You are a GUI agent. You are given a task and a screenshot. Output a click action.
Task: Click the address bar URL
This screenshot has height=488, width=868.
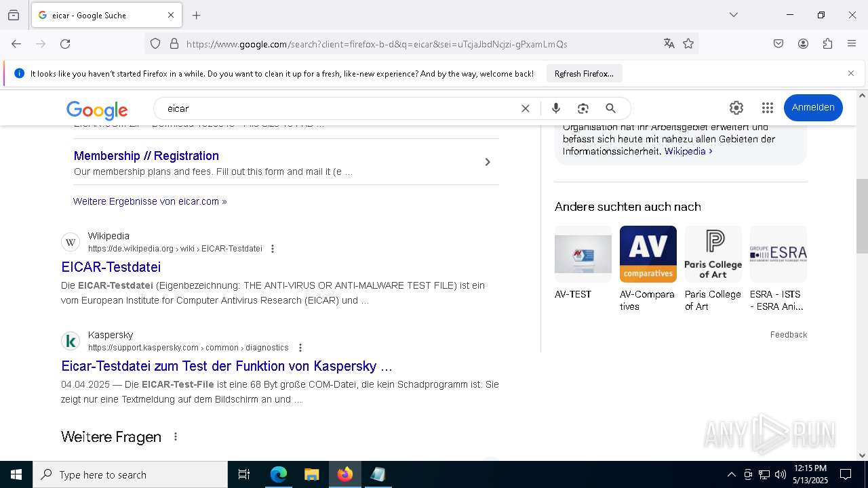[x=376, y=44]
